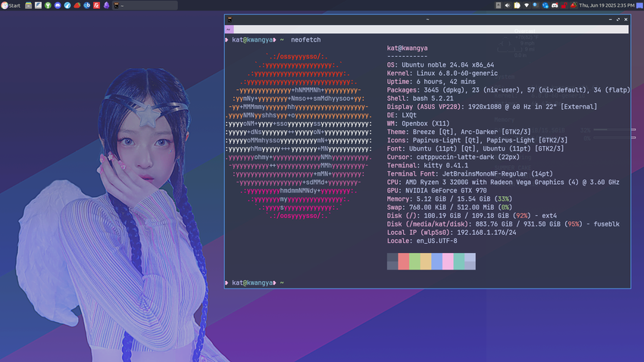This screenshot has width=644, height=362.
Task: Click the 'Font: Ubuntu (11pt)' line
Action: 475,148
